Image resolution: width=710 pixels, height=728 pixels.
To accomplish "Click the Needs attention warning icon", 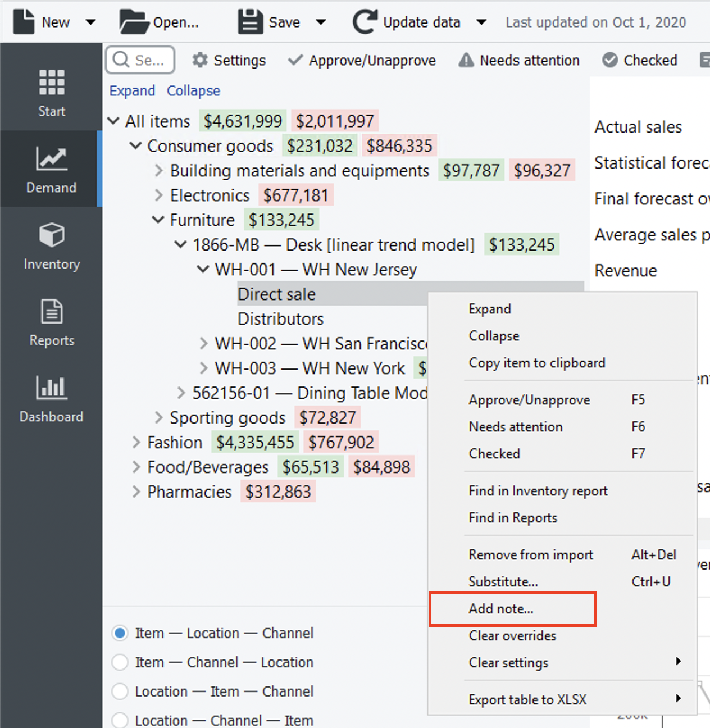I will coord(466,60).
